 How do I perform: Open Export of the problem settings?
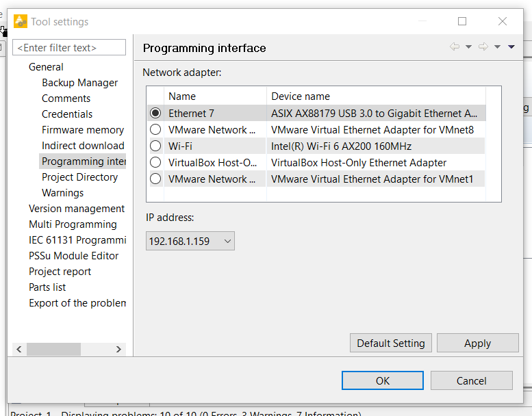coord(77,302)
